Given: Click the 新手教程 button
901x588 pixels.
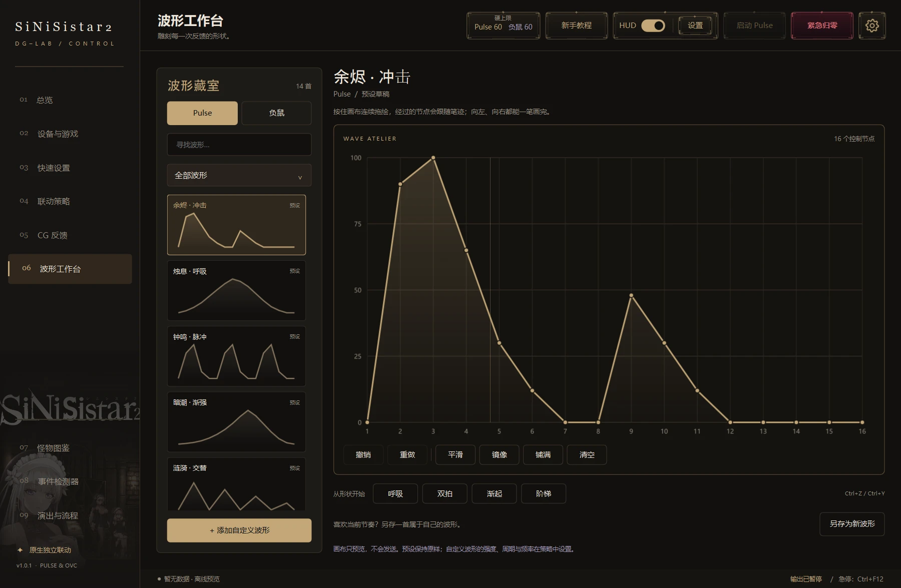Looking at the screenshot, I should tap(576, 26).
